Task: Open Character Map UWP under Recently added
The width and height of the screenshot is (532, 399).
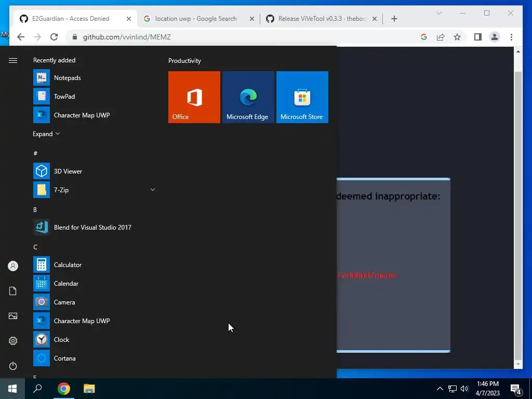Action: 95,115
